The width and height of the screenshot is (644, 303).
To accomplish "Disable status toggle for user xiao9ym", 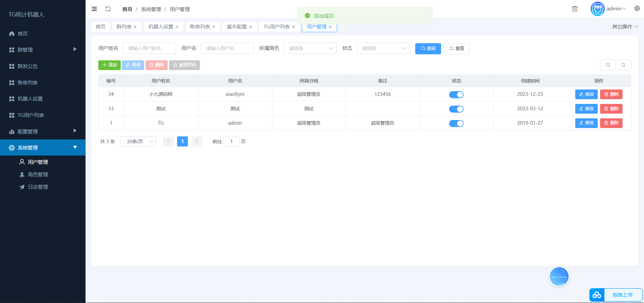I will 456,95.
